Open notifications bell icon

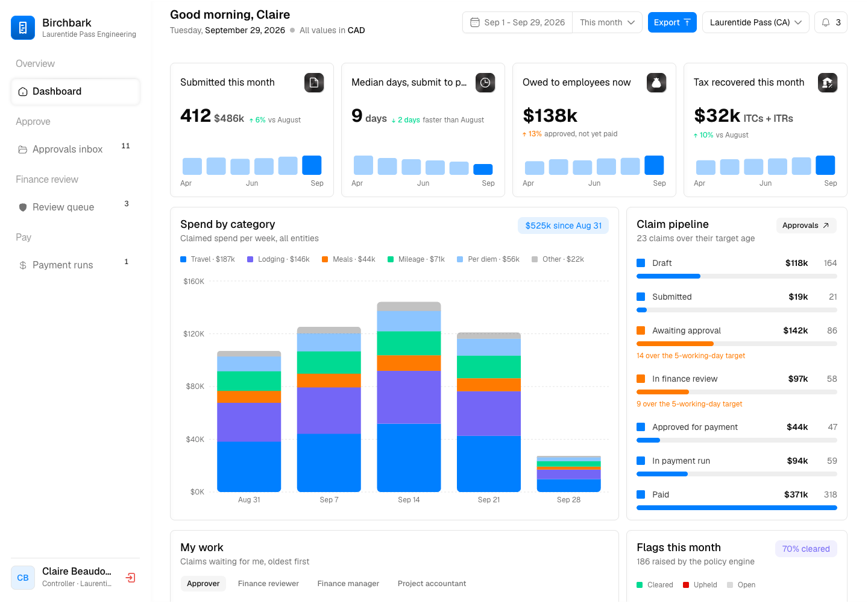[826, 22]
